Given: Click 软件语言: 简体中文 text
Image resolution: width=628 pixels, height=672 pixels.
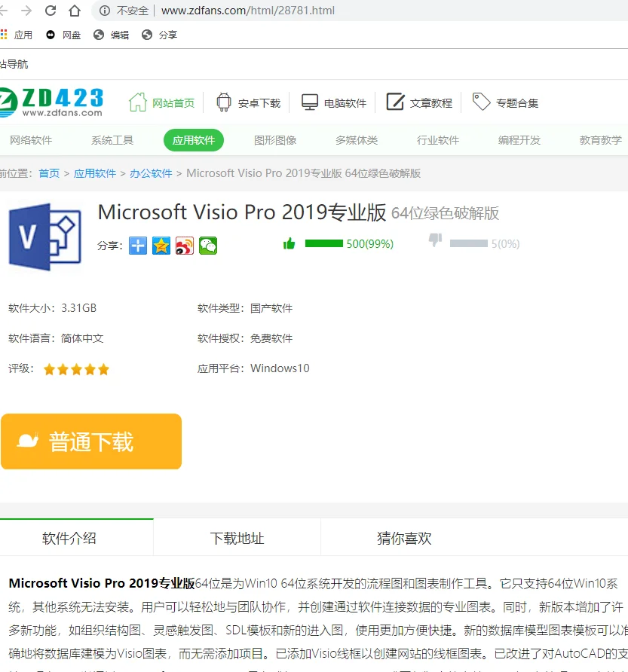Looking at the screenshot, I should (x=56, y=338).
